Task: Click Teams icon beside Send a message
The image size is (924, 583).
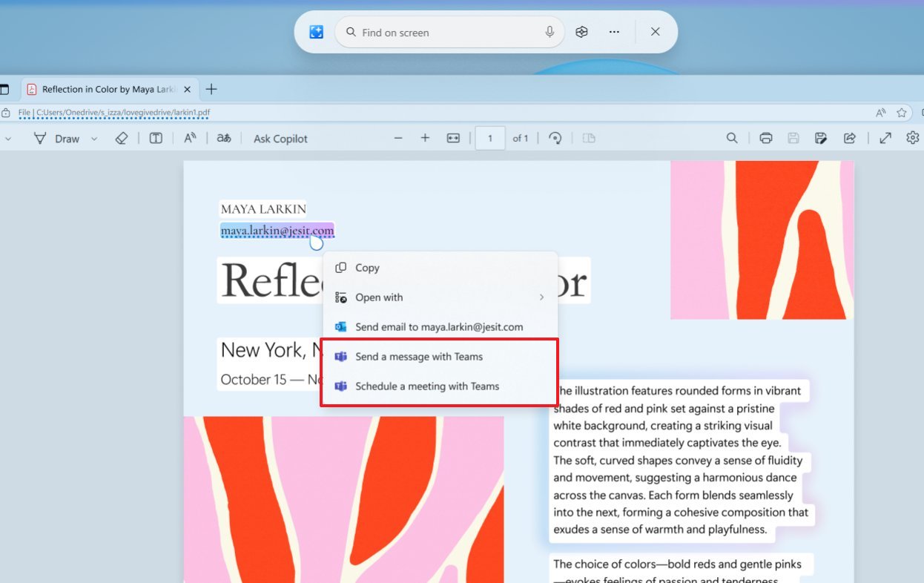Action: pos(341,357)
